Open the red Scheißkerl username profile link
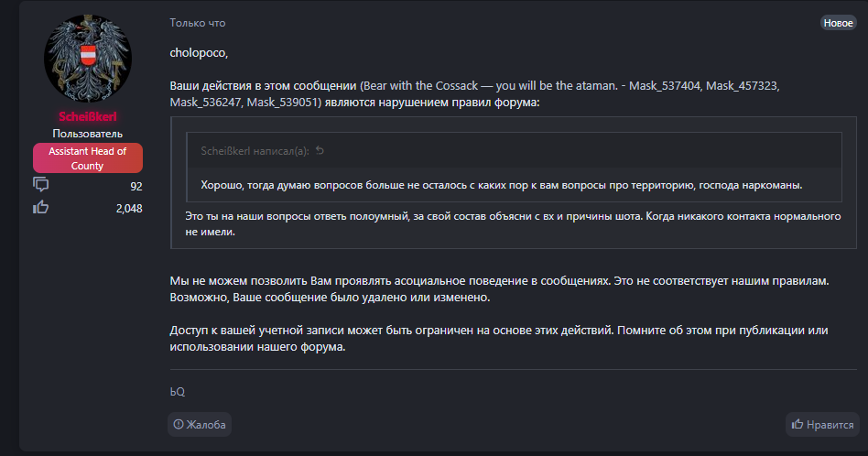 (88, 117)
